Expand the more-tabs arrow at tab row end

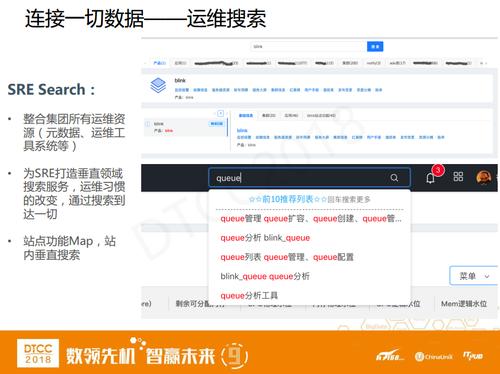click(x=483, y=63)
